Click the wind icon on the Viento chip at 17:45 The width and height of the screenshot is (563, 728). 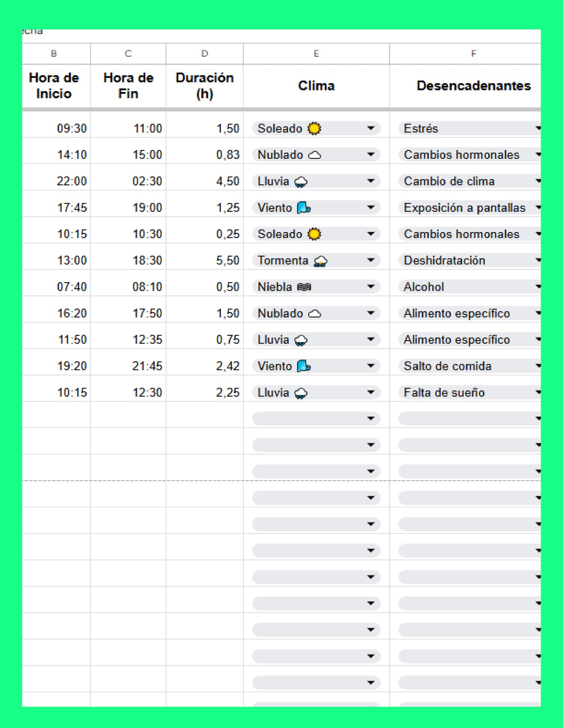pyautogui.click(x=303, y=207)
